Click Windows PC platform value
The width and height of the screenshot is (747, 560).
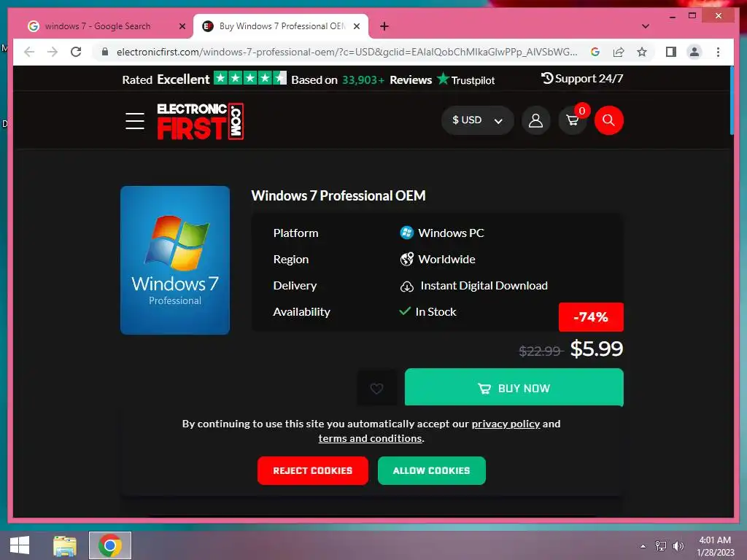451,233
